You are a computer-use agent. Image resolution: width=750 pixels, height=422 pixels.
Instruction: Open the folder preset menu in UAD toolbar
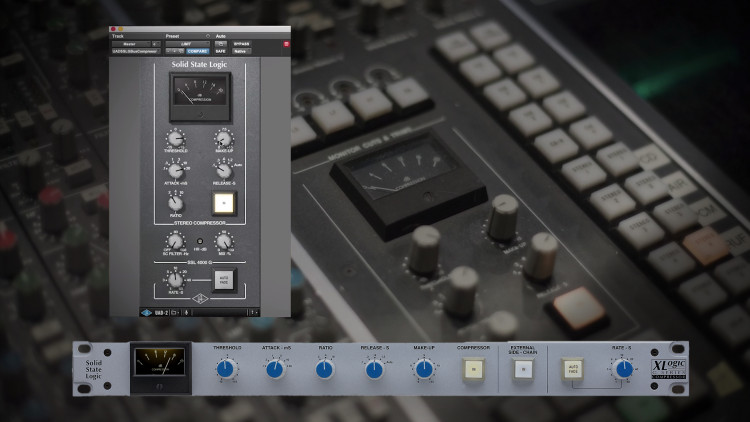[175, 312]
